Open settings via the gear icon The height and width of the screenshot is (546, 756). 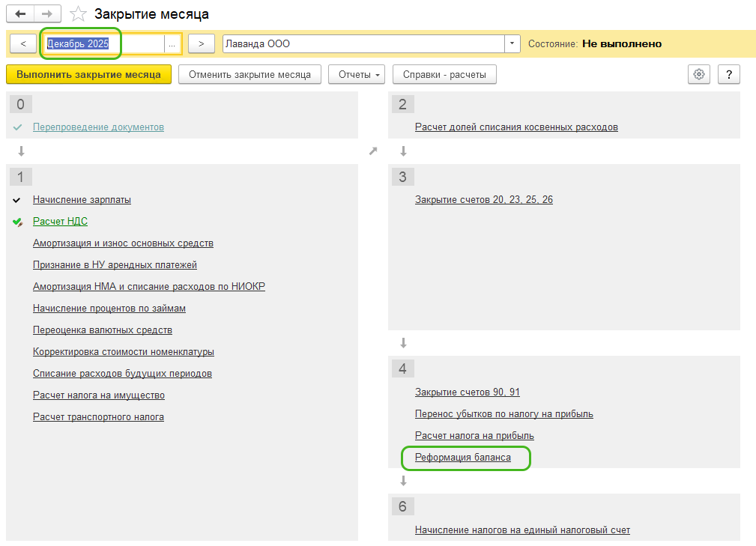(699, 74)
